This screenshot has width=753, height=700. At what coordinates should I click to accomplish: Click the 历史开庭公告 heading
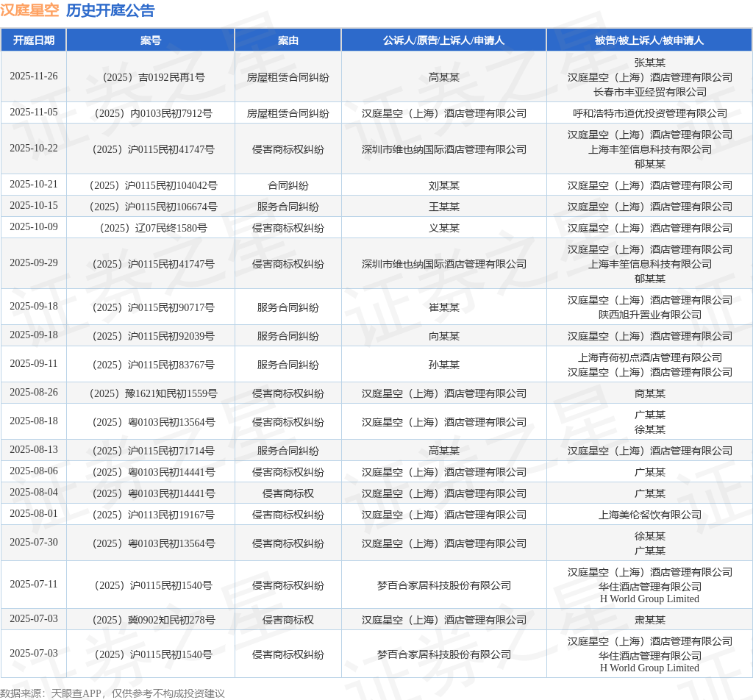[x=110, y=10]
